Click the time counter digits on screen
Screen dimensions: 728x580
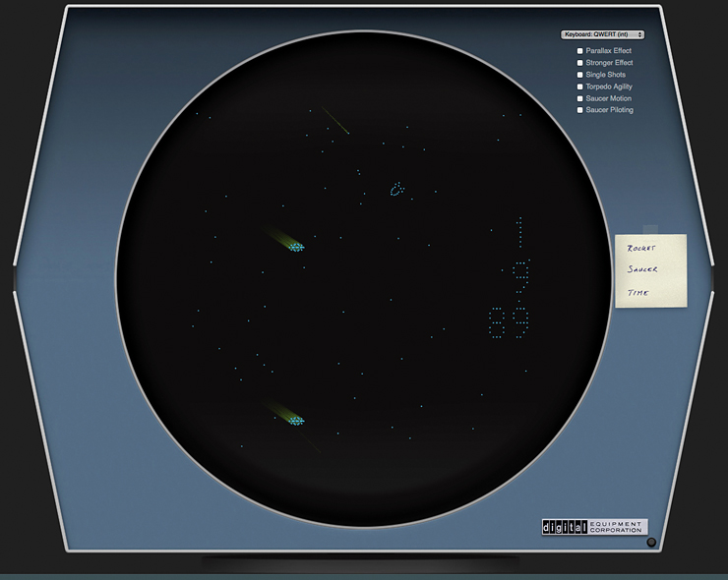[x=509, y=322]
